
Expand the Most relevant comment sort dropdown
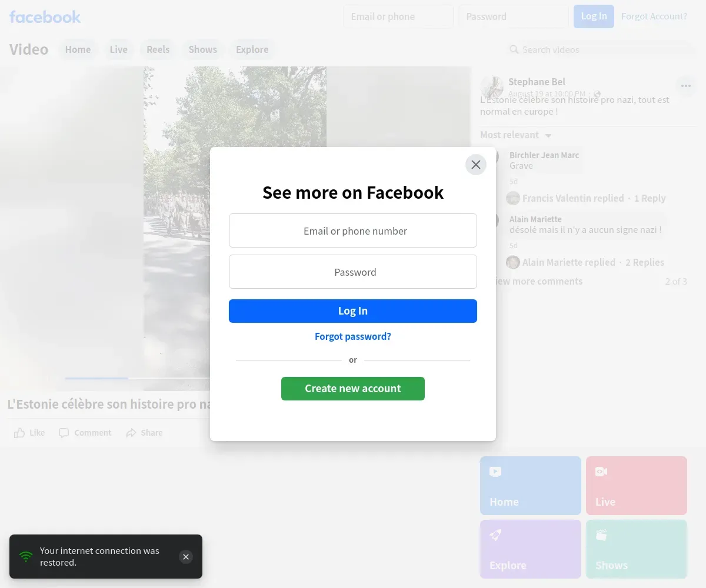(x=516, y=135)
